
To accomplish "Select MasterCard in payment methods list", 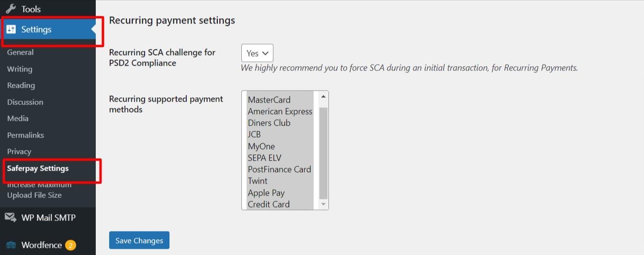I will pos(269,100).
